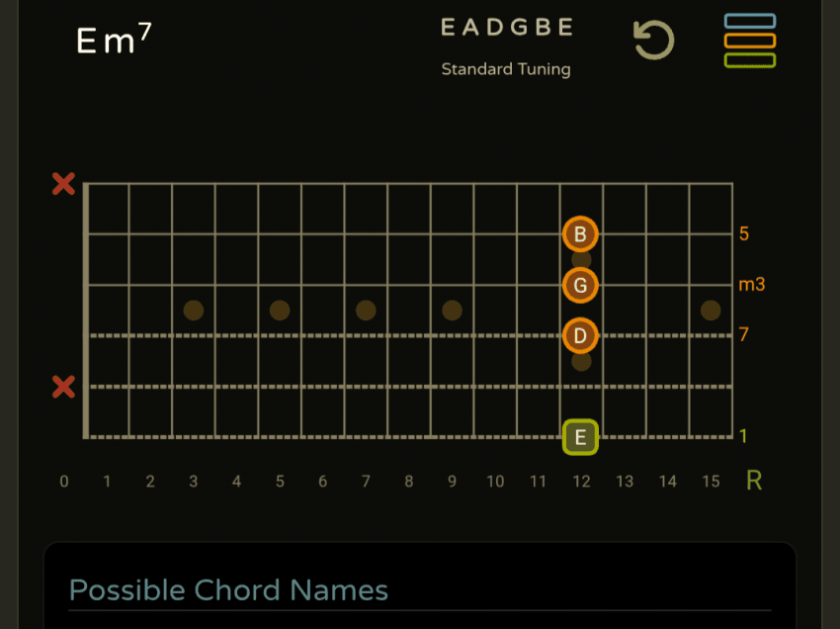
Task: Click the orange 5 interval label
Action: tap(744, 234)
